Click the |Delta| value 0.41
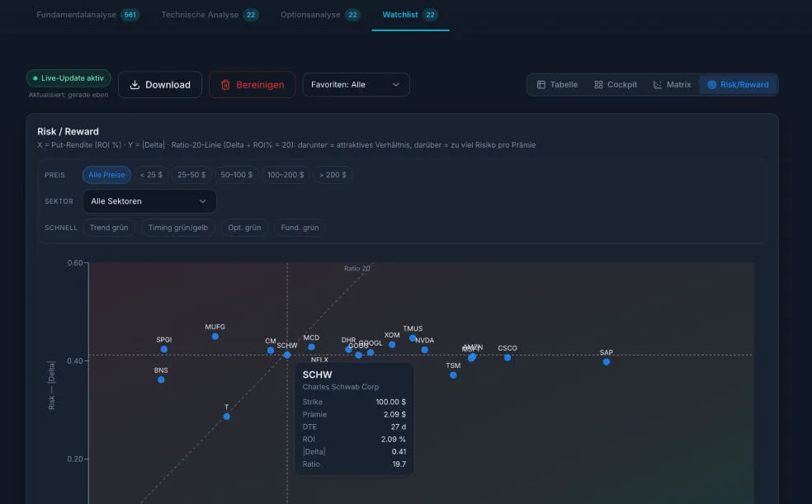The image size is (812, 504). click(x=399, y=452)
